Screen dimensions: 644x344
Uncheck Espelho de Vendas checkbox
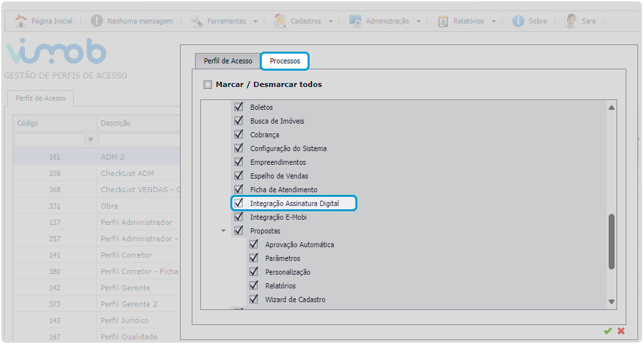(239, 176)
